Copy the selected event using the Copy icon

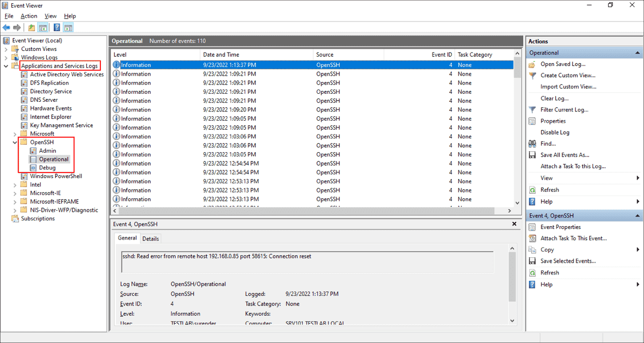coord(531,249)
